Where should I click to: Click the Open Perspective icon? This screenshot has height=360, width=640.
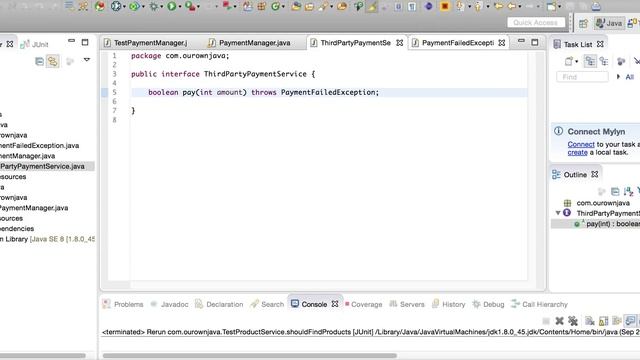583,23
